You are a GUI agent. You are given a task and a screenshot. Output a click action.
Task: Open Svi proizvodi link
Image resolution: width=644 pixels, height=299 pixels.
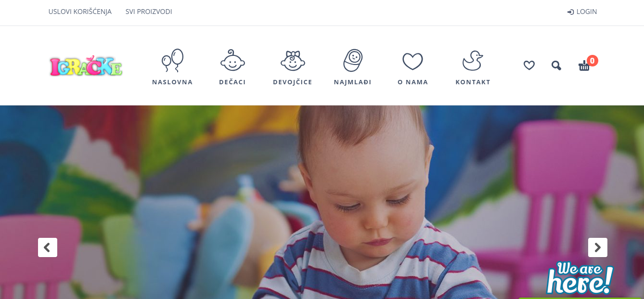pos(149,12)
